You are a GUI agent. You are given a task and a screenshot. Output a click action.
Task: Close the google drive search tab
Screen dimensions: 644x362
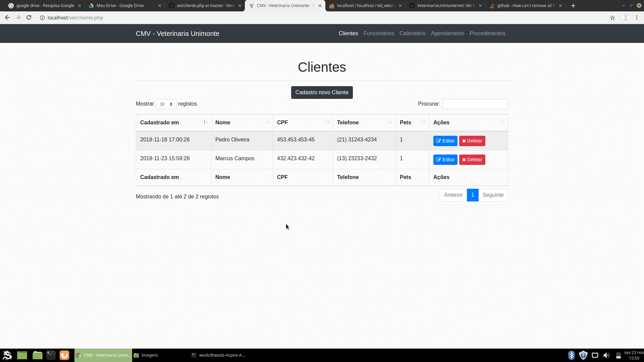79,6
